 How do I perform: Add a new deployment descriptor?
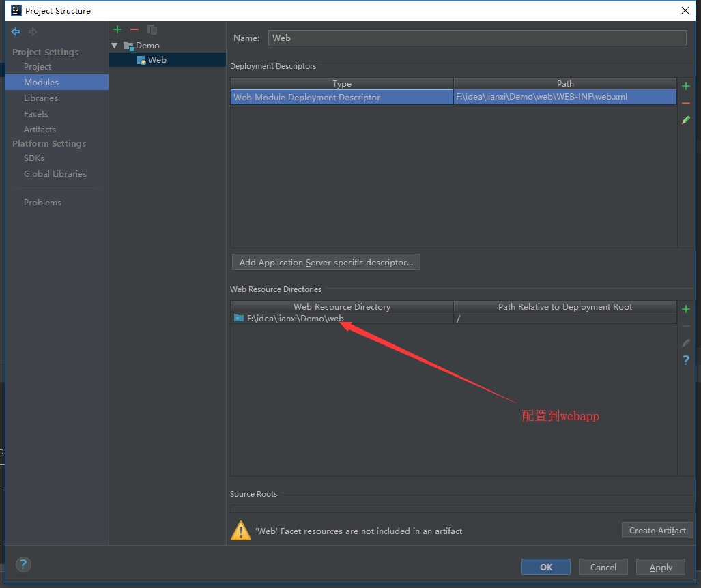click(686, 86)
